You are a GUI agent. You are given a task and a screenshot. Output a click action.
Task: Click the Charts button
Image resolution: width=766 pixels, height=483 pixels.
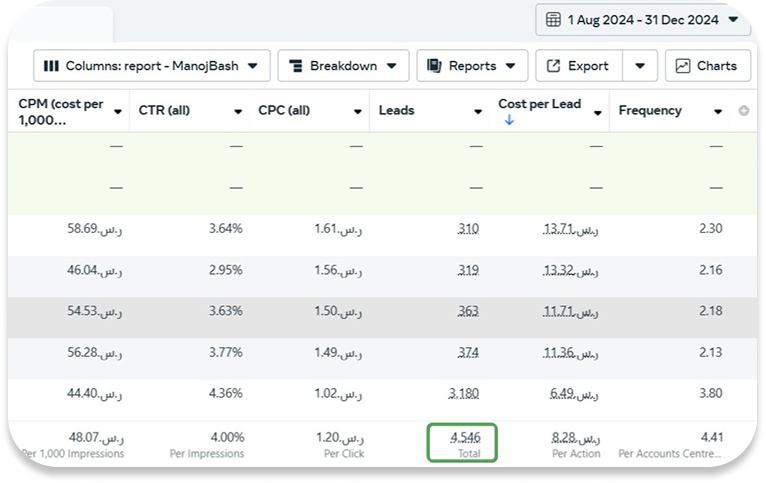[707, 66]
